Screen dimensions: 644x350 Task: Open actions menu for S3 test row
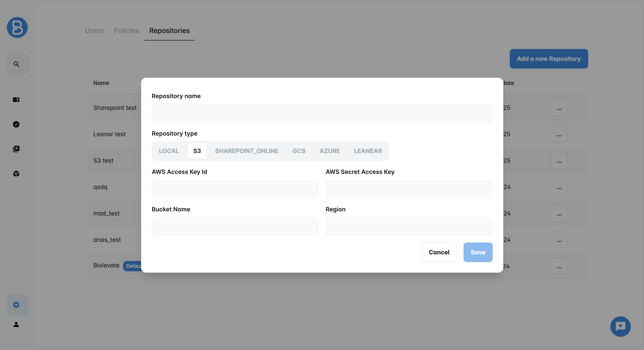(559, 161)
